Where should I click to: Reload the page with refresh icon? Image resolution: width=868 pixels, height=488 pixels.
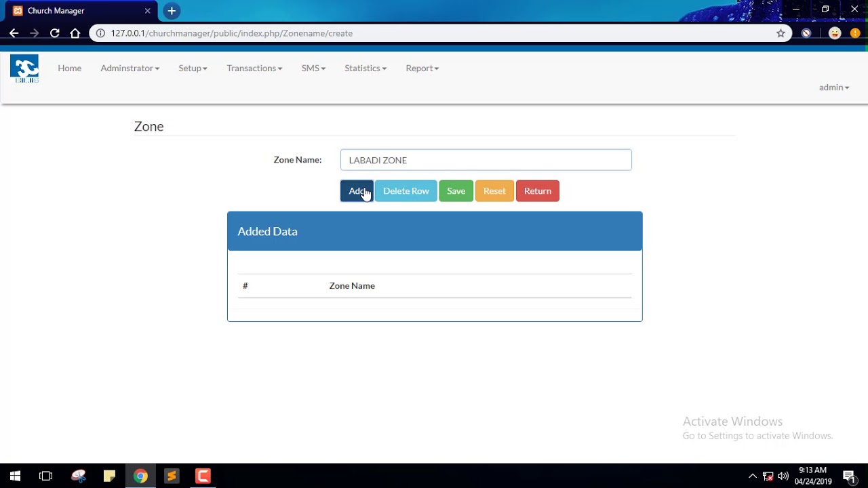coord(55,33)
